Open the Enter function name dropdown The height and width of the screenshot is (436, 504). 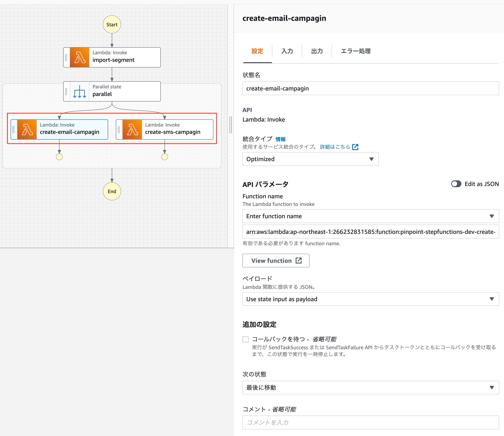pyautogui.click(x=370, y=216)
